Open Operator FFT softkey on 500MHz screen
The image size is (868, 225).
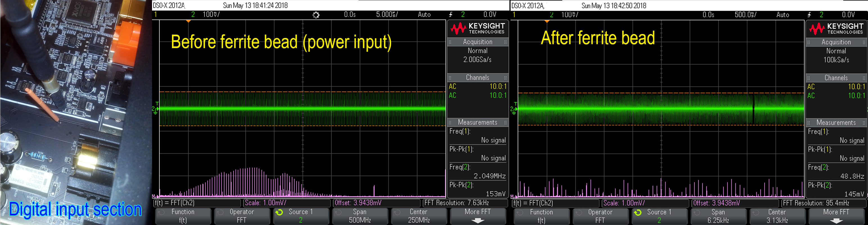(x=242, y=216)
